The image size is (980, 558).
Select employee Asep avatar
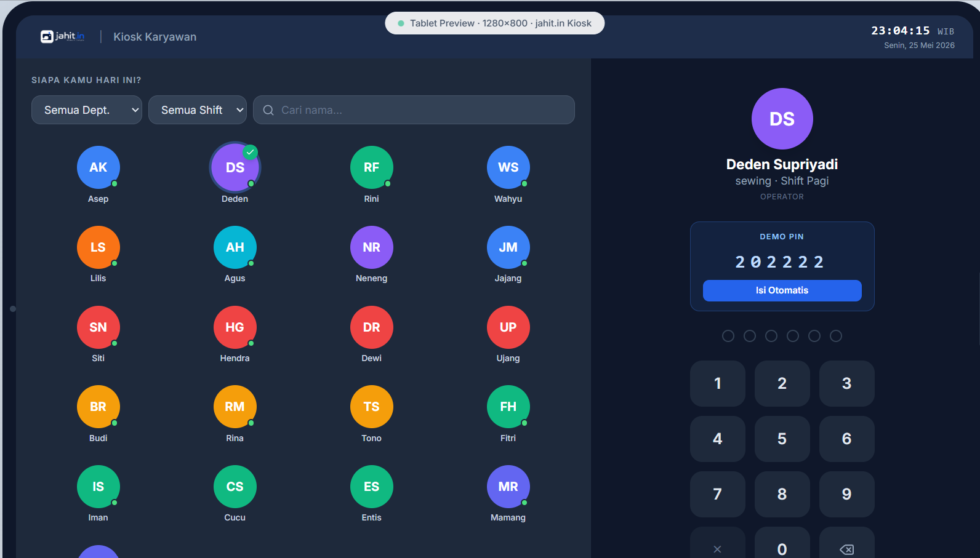coord(98,167)
